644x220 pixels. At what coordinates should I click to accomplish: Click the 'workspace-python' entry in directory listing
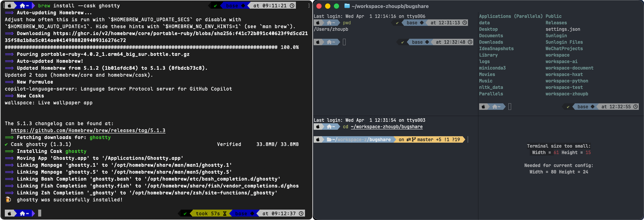567,81
